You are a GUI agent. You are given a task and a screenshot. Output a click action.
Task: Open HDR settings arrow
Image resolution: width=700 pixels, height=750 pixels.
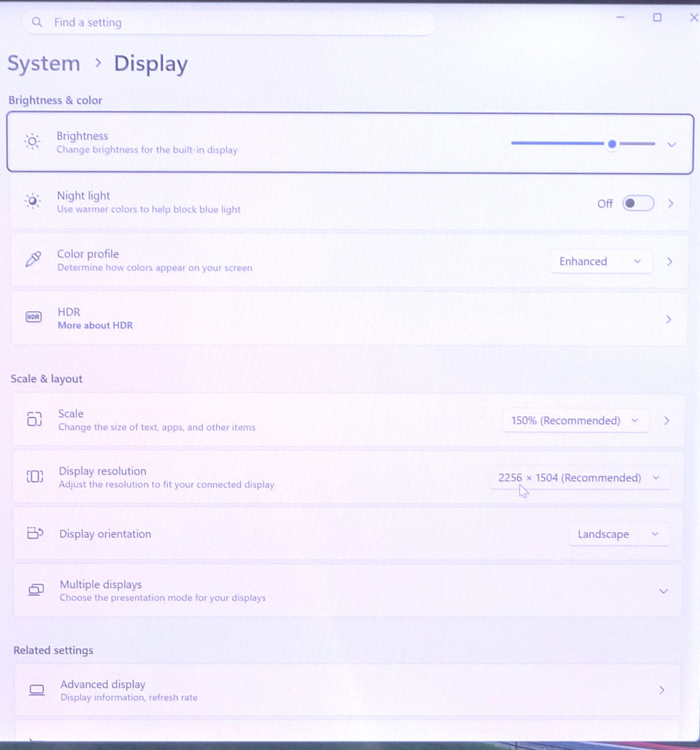[x=669, y=319]
